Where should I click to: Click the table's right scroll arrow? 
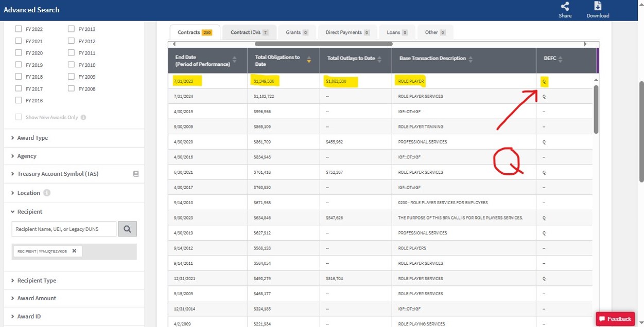tap(585, 44)
